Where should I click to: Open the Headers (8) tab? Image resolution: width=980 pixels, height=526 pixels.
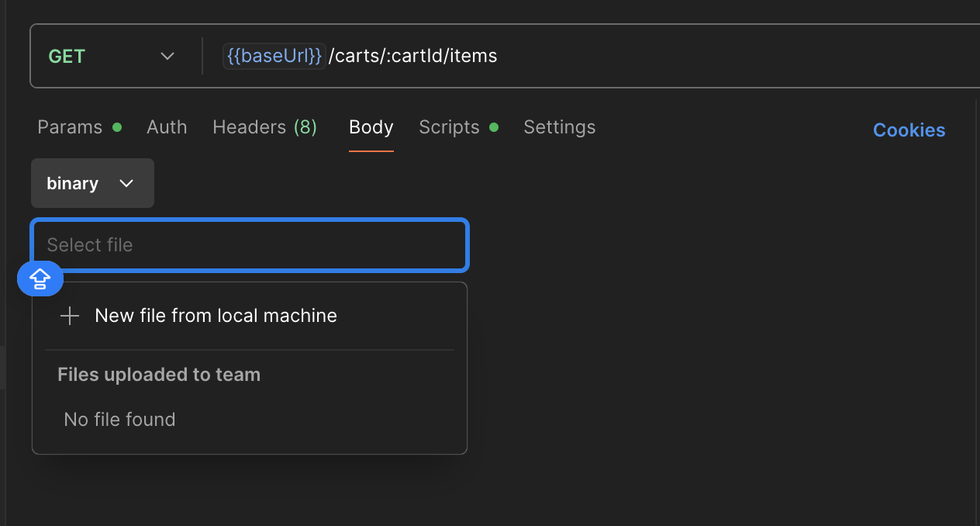(x=264, y=127)
